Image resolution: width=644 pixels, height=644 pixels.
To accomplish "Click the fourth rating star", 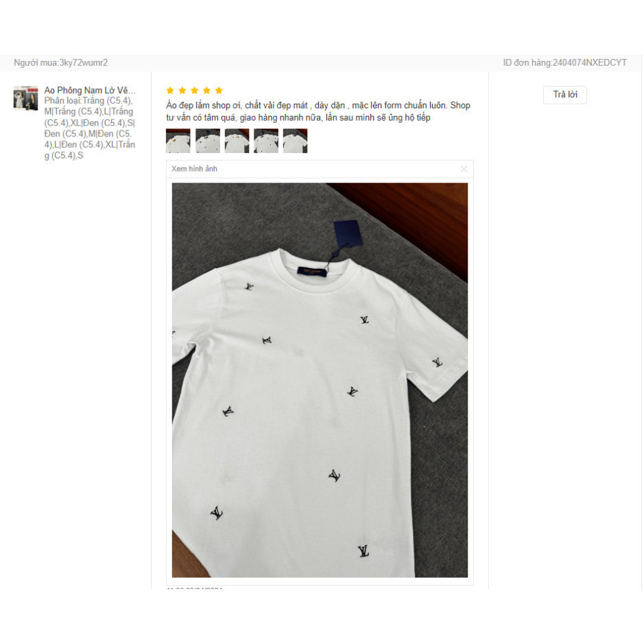I will [206, 91].
